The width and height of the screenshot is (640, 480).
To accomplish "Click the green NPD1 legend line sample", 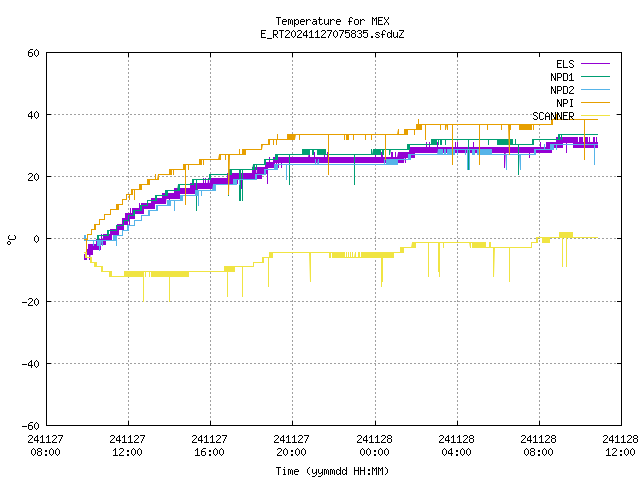I will pyautogui.click(x=595, y=77).
